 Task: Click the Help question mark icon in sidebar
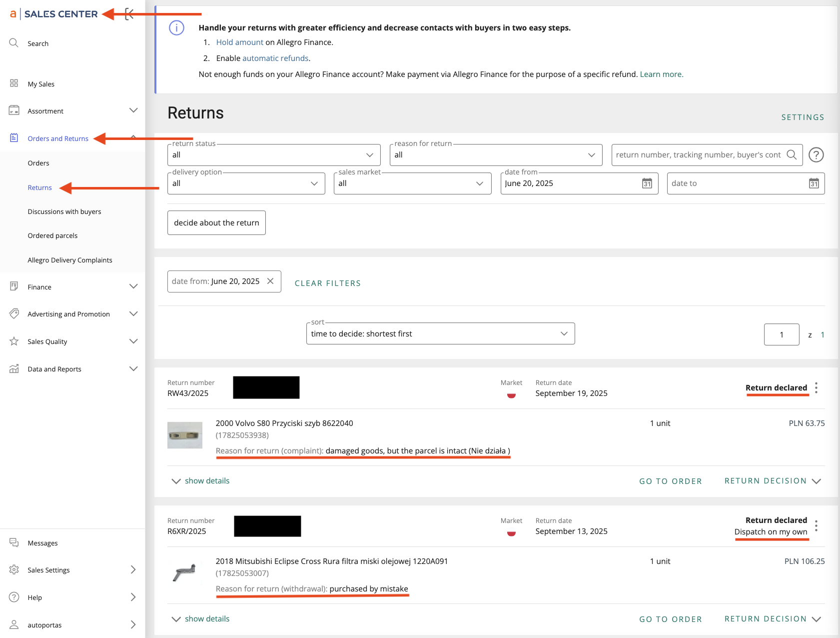(14, 597)
